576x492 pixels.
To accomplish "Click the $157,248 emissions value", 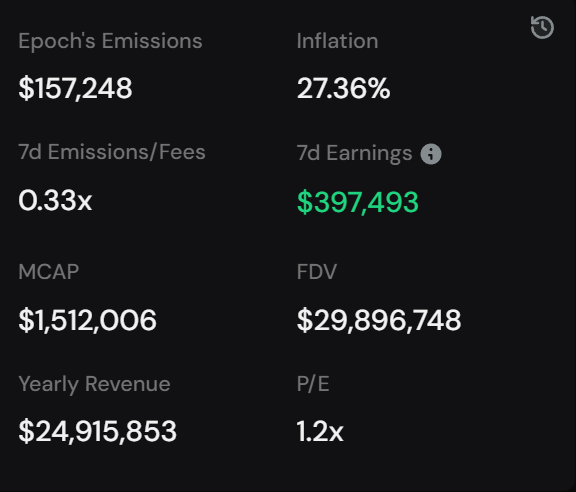I will tap(75, 89).
